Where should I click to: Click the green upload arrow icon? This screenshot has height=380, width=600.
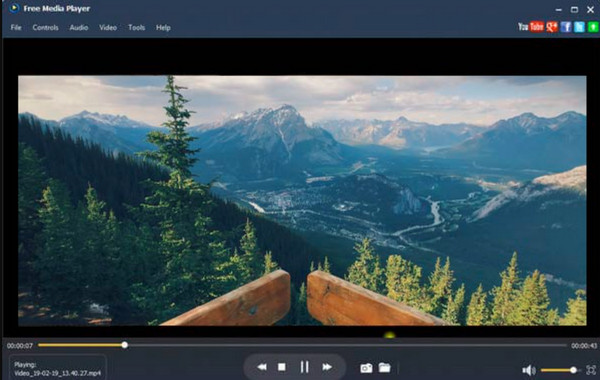pyautogui.click(x=593, y=26)
